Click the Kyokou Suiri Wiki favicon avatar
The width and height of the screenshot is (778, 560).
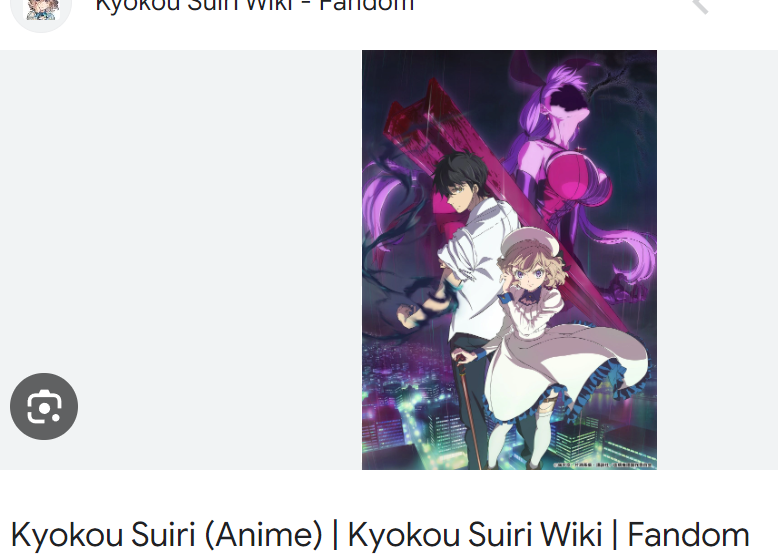tap(42, 10)
